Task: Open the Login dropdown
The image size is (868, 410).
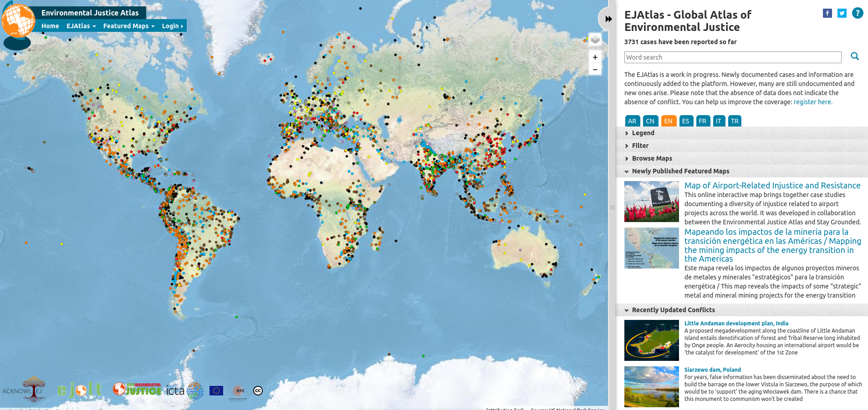Action: (x=173, y=26)
